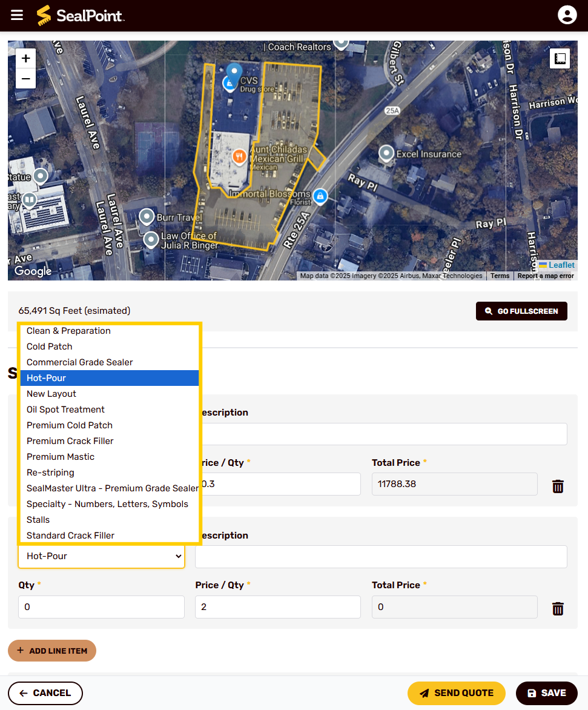Select Premium Crack Filler option
Screen dimensions: 588x710
click(x=110, y=441)
